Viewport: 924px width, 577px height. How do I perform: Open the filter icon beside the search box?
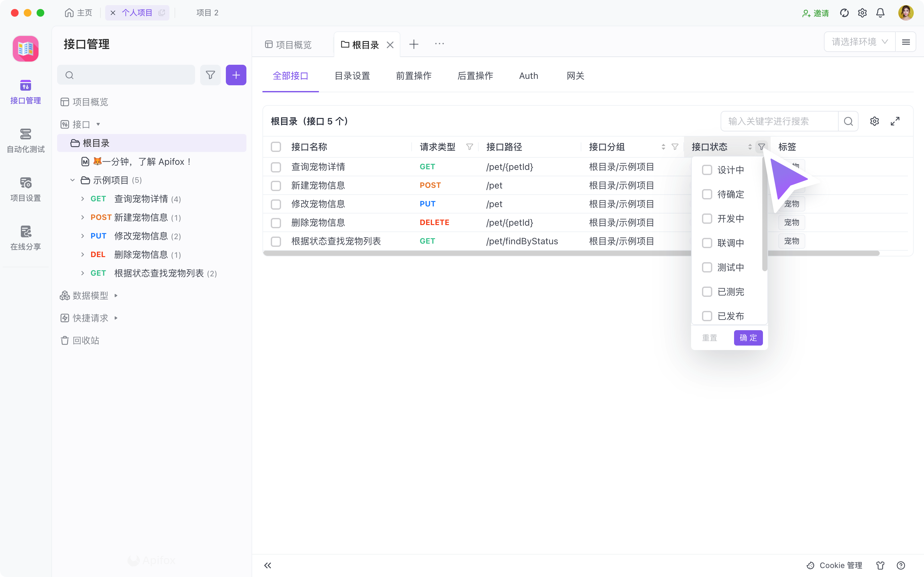pyautogui.click(x=210, y=75)
